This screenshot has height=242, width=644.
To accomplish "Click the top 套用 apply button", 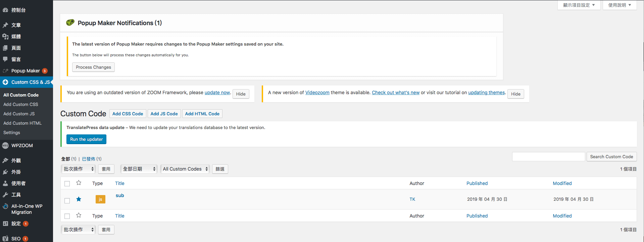I will tap(106, 169).
